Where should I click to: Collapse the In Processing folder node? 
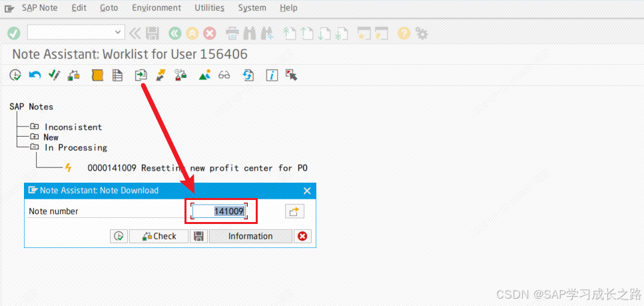pos(34,147)
